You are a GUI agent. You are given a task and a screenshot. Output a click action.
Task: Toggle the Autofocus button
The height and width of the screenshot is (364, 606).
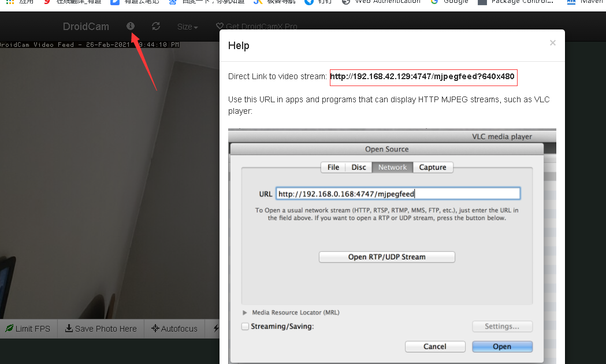(x=174, y=328)
